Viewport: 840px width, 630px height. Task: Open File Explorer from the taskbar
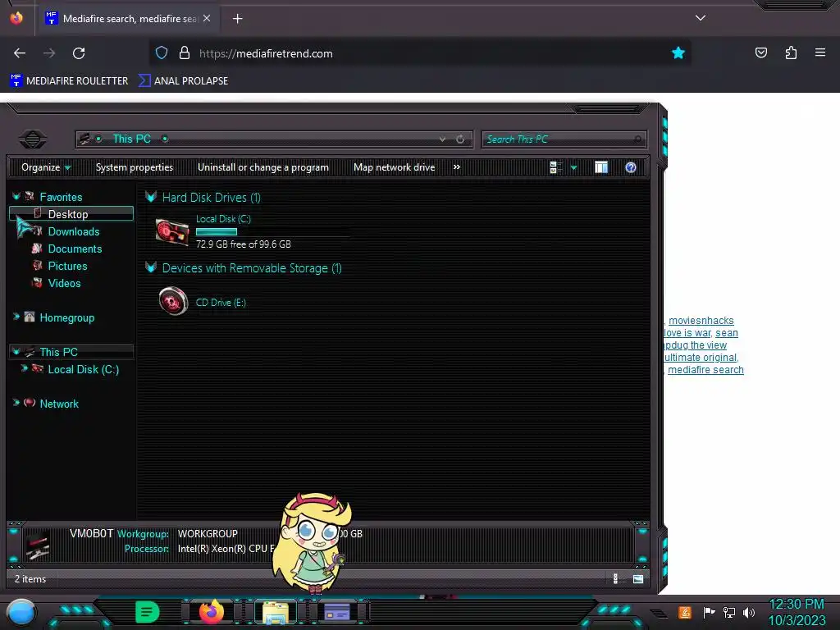click(x=276, y=612)
